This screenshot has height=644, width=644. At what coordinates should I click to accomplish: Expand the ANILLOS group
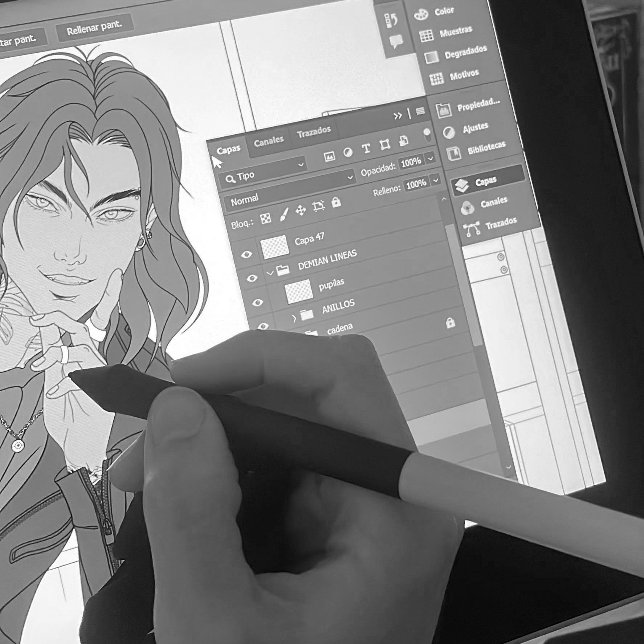pos(294,318)
